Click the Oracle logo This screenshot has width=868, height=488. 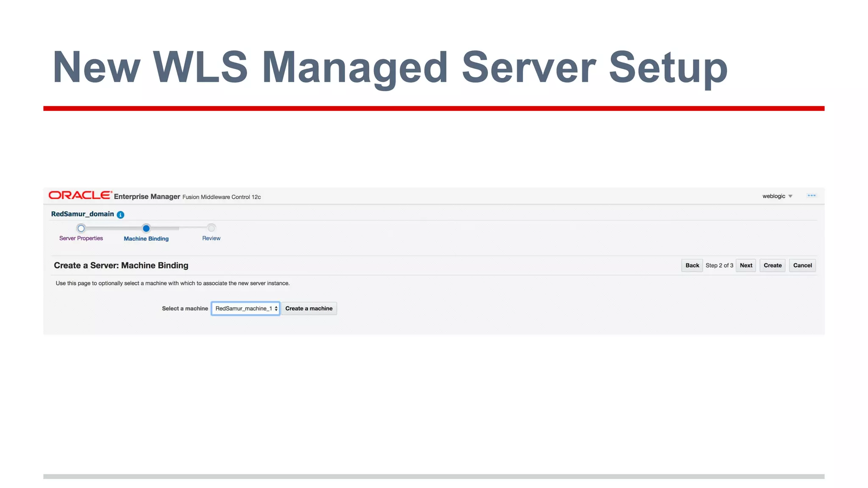80,195
